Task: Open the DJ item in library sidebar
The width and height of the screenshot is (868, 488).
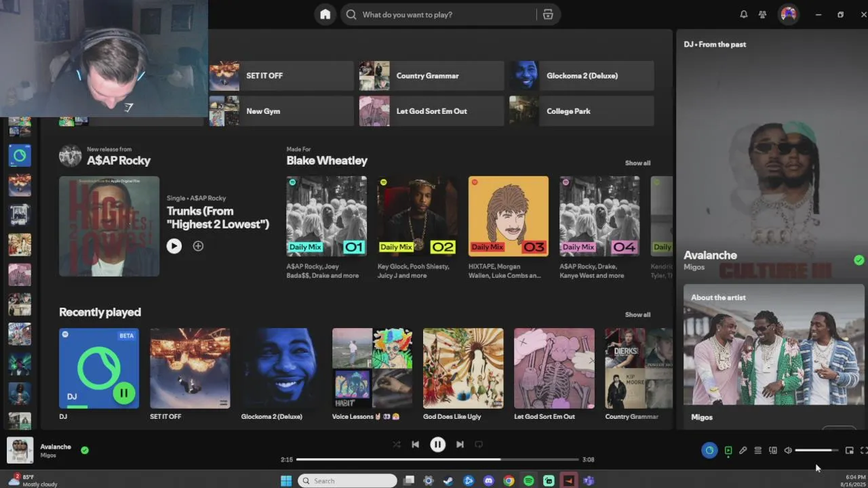Action: tap(20, 155)
